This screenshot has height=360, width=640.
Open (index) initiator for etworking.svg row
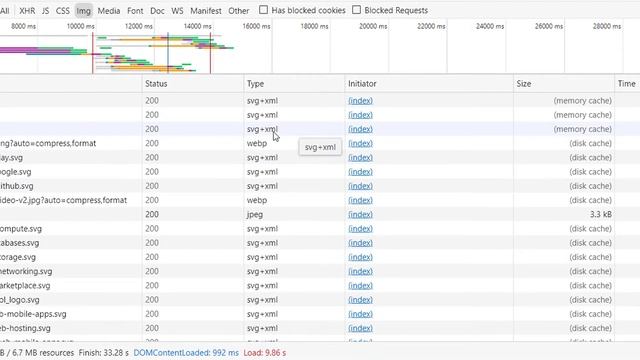coord(360,271)
